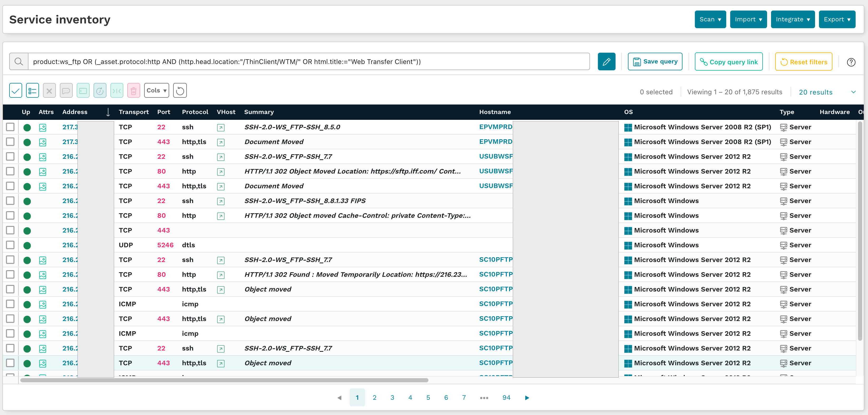
Task: Open the Cols columns dropdown
Action: coord(156,90)
